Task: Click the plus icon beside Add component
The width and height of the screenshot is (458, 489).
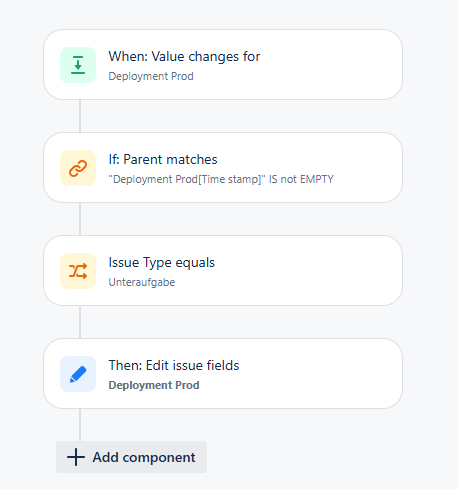Action: (76, 457)
